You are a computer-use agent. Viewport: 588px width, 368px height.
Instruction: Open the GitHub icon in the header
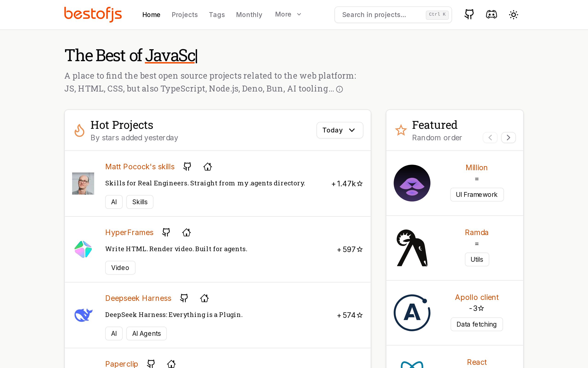(469, 14)
